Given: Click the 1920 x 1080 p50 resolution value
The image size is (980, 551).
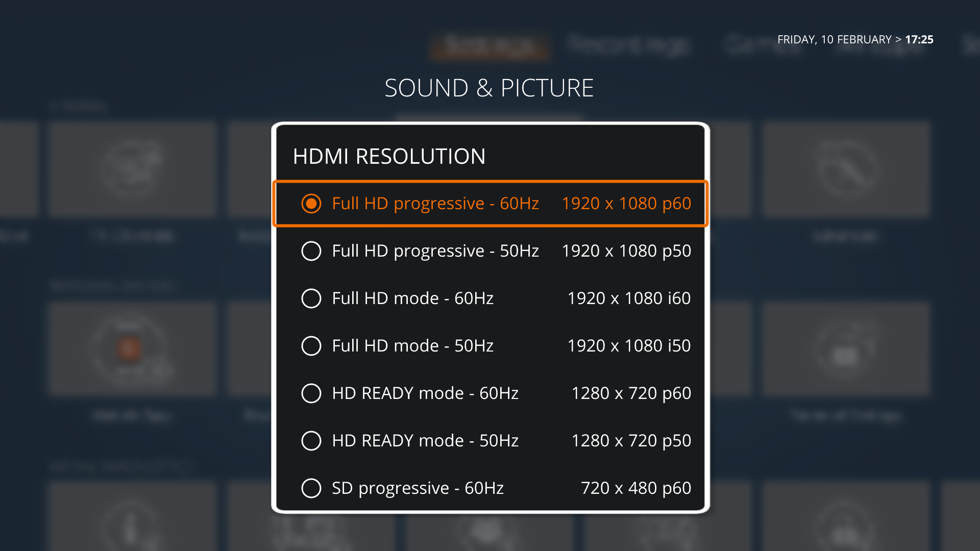Looking at the screenshot, I should [626, 251].
